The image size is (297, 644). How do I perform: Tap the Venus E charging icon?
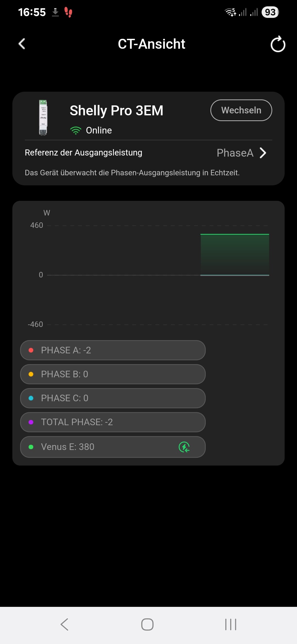[x=184, y=447]
